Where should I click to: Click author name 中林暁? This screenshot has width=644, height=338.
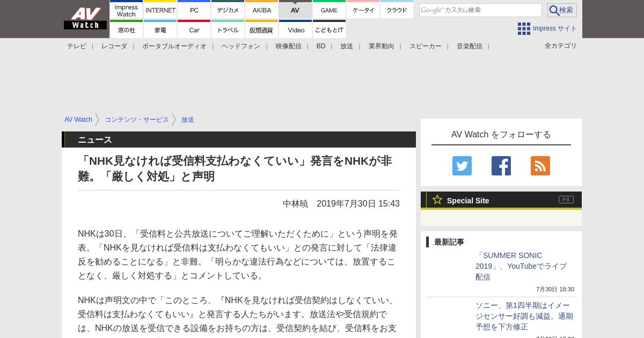296,204
